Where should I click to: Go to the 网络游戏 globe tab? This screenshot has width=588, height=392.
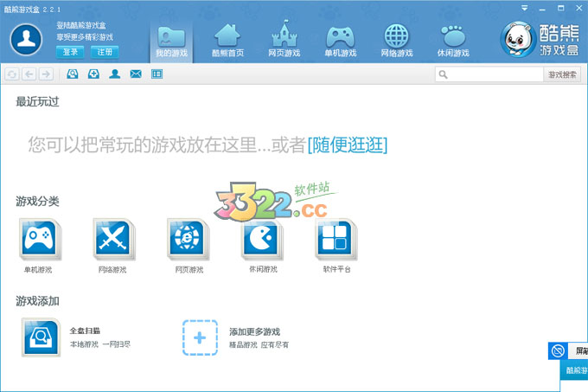click(x=397, y=41)
